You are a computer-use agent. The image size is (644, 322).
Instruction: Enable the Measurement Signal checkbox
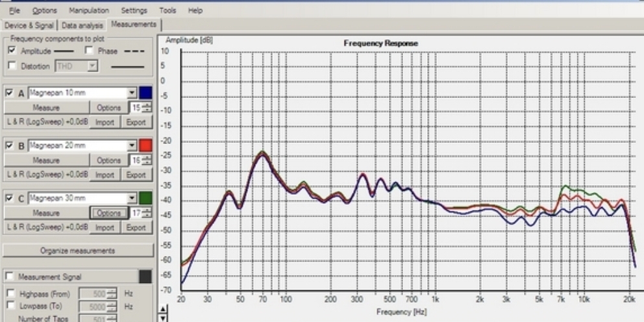(x=10, y=277)
